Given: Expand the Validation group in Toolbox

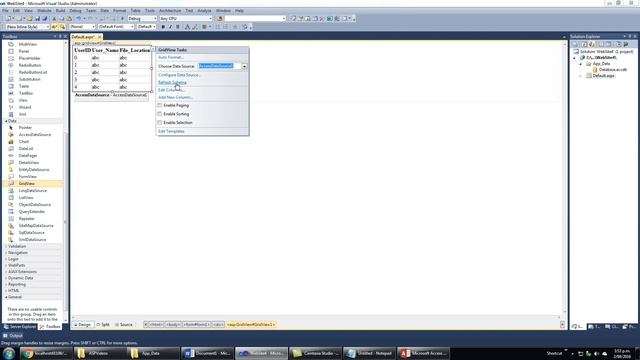Looking at the screenshot, I should point(6,247).
